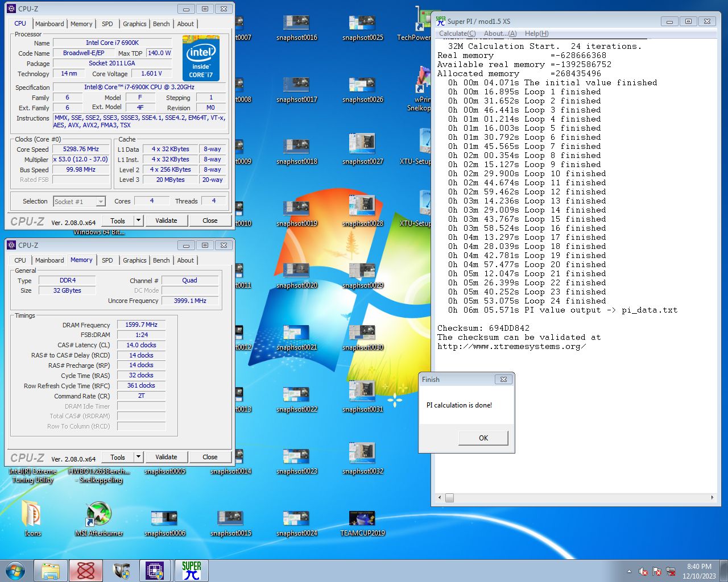This screenshot has height=582, width=728.
Task: Open the snapshot0025 desktop icon
Action: coord(362,28)
